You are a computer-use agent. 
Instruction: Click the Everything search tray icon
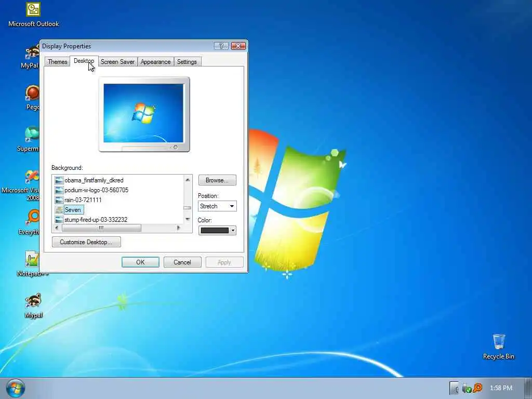(477, 388)
